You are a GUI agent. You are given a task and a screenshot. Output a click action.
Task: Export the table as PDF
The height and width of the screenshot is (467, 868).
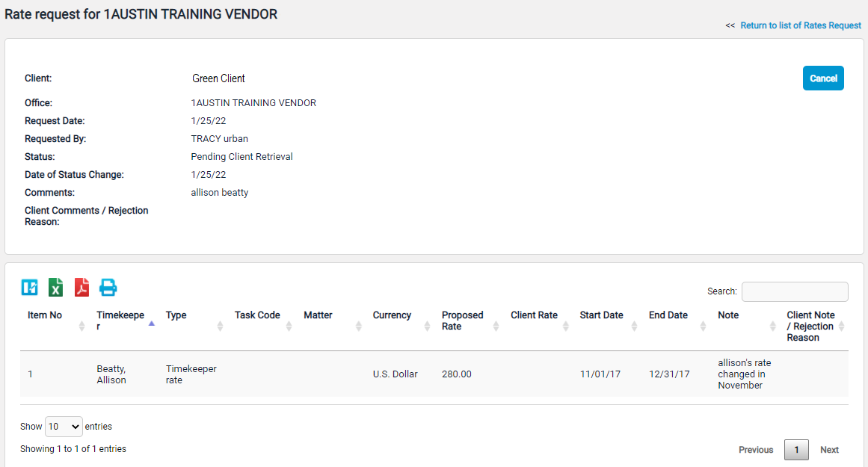[x=82, y=288]
